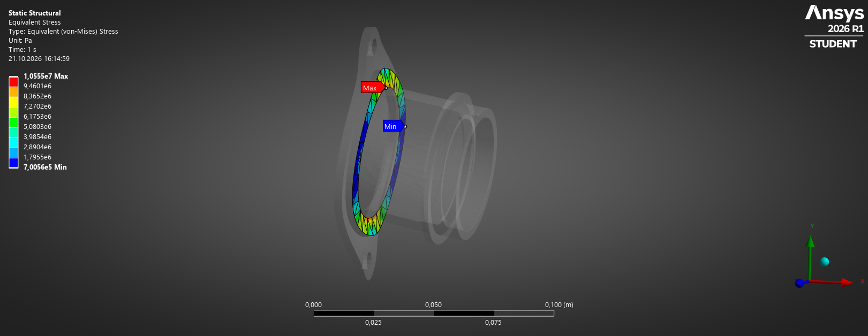Screen dimensions: 868x336
Task: Click legend value 2,8904e6
Action: 37,147
